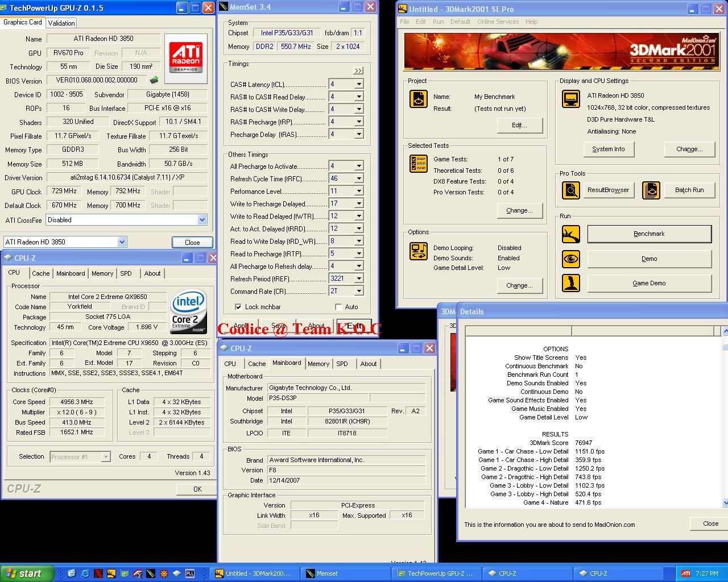Open Internet Explorer from quick launch

click(85, 573)
